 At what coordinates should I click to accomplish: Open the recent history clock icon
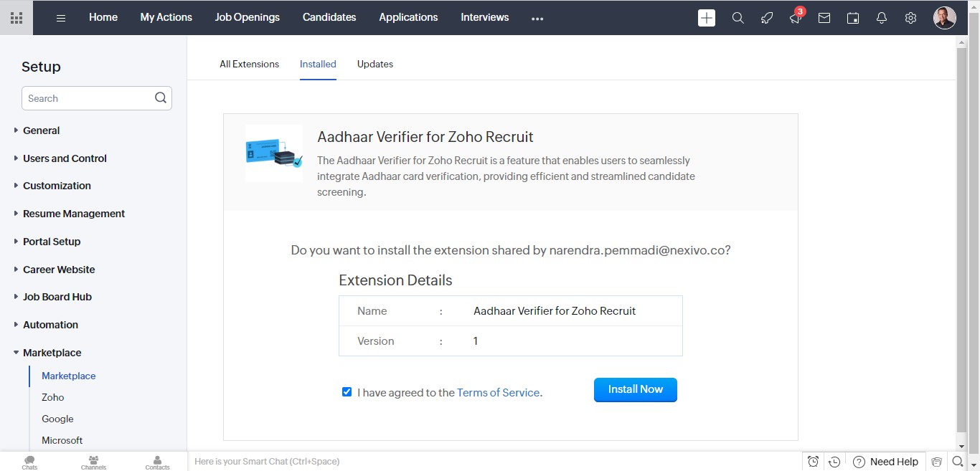[834, 462]
